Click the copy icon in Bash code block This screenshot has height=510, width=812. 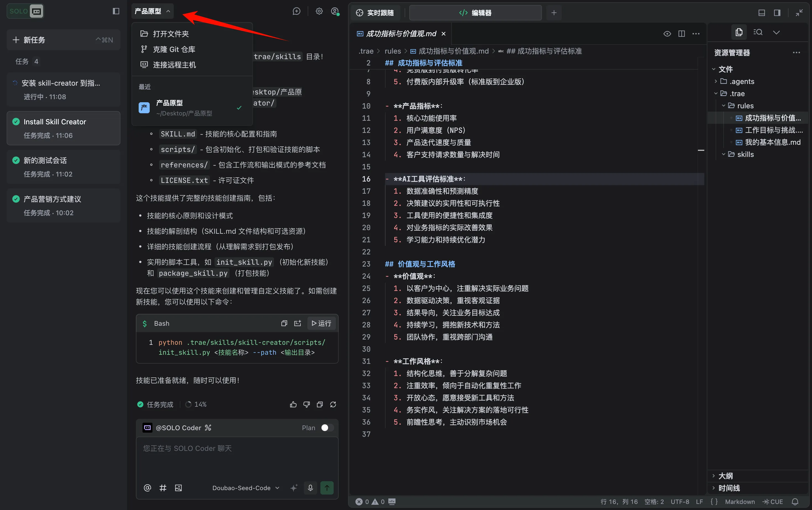click(x=284, y=323)
